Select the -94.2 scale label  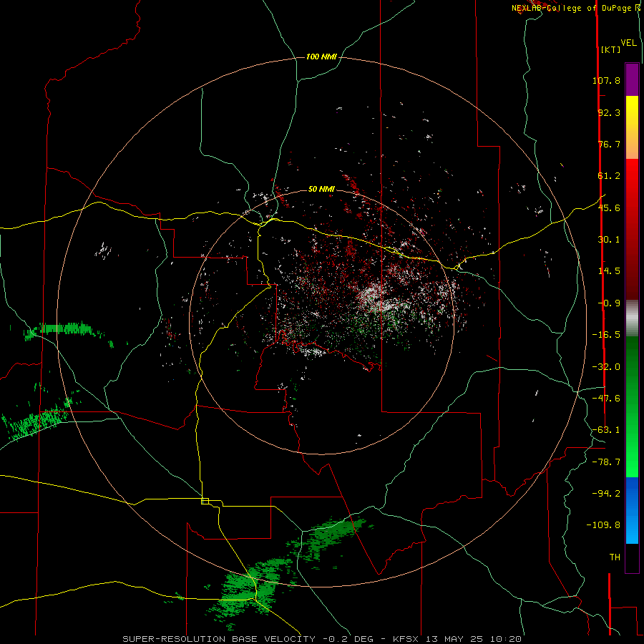606,493
